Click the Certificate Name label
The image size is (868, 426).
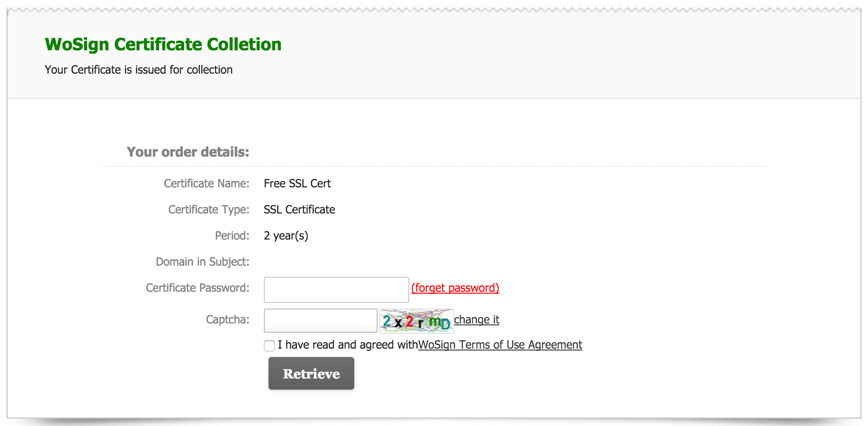coord(207,184)
